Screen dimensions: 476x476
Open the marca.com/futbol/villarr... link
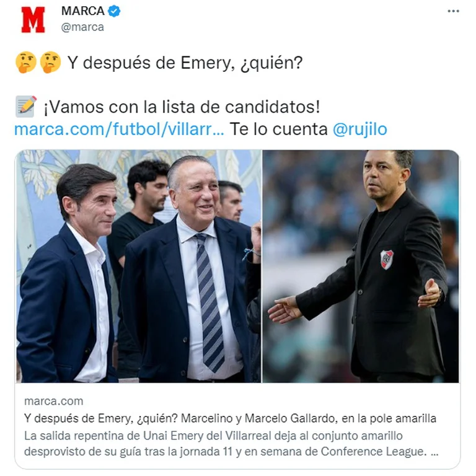tap(119, 129)
